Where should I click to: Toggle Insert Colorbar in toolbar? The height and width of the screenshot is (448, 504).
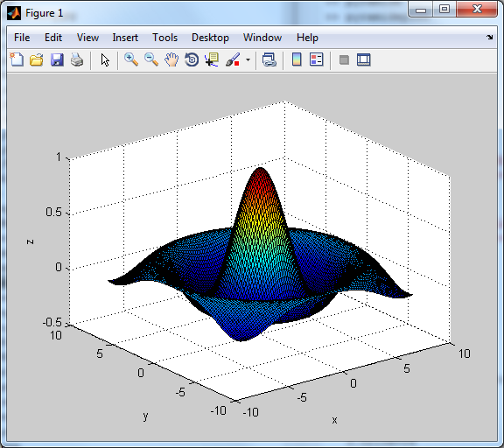[297, 59]
